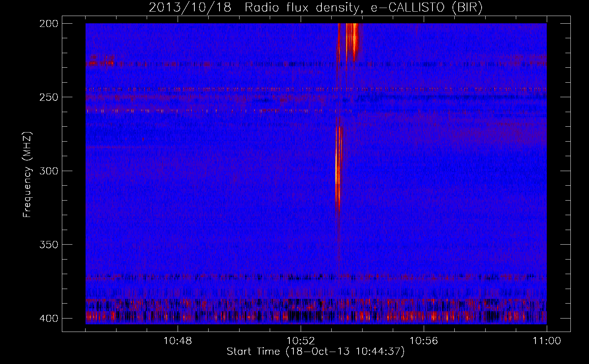The image size is (589, 364).
Task: Click the 300 frequency tick label
Action: click(48, 171)
